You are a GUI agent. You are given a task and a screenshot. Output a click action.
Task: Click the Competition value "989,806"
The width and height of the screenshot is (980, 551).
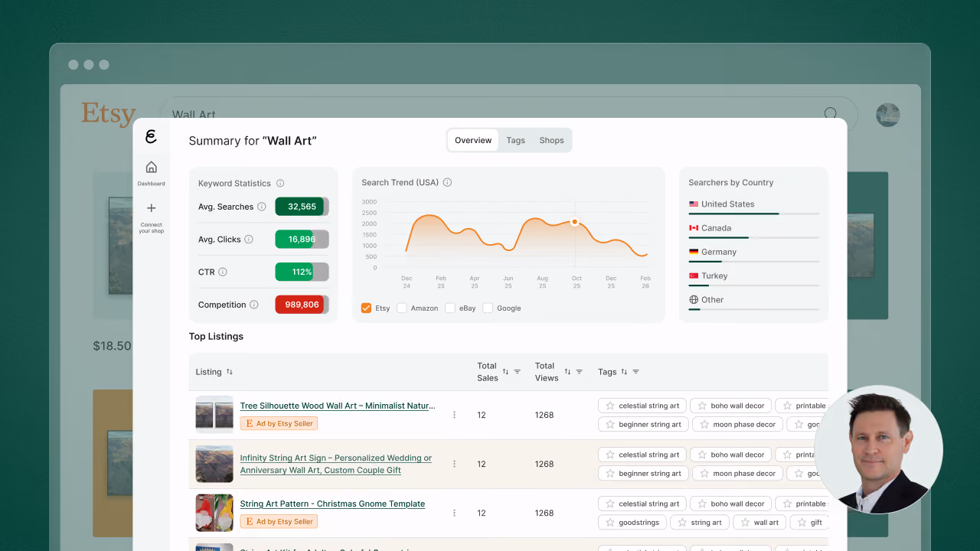pyautogui.click(x=302, y=305)
